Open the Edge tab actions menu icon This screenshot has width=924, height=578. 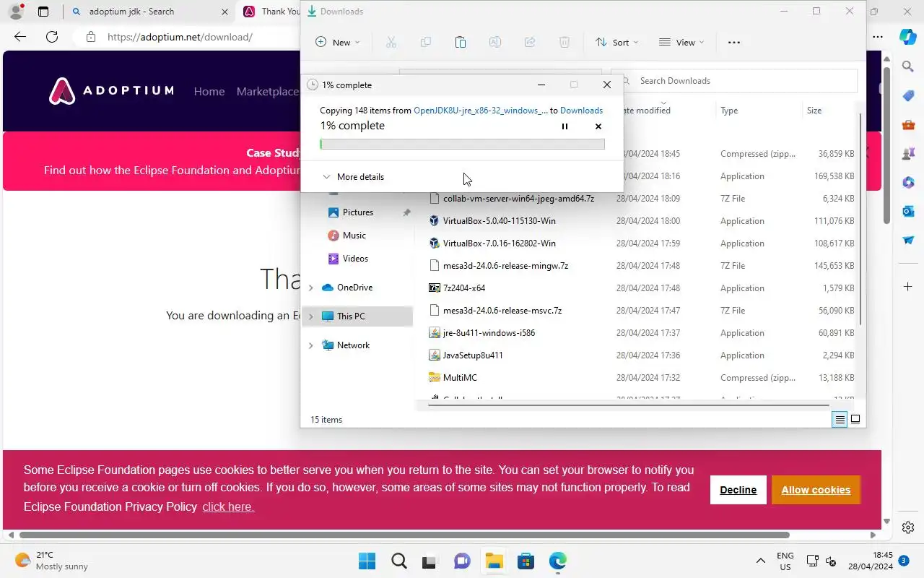point(43,12)
